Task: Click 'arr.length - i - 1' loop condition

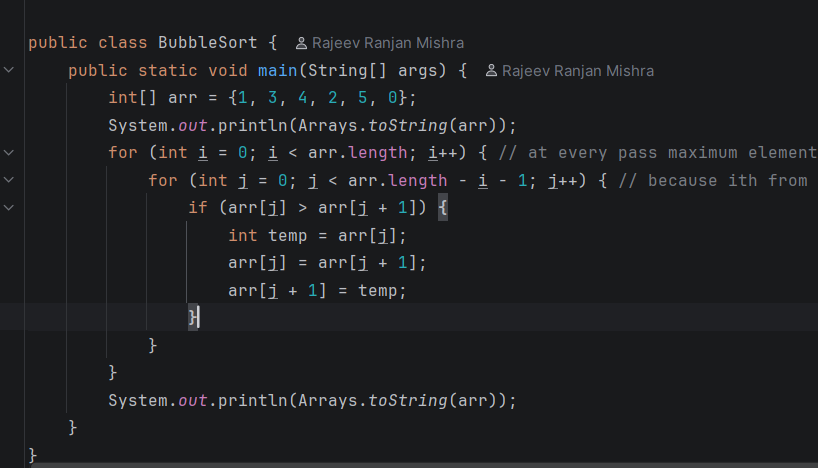Action: point(437,181)
